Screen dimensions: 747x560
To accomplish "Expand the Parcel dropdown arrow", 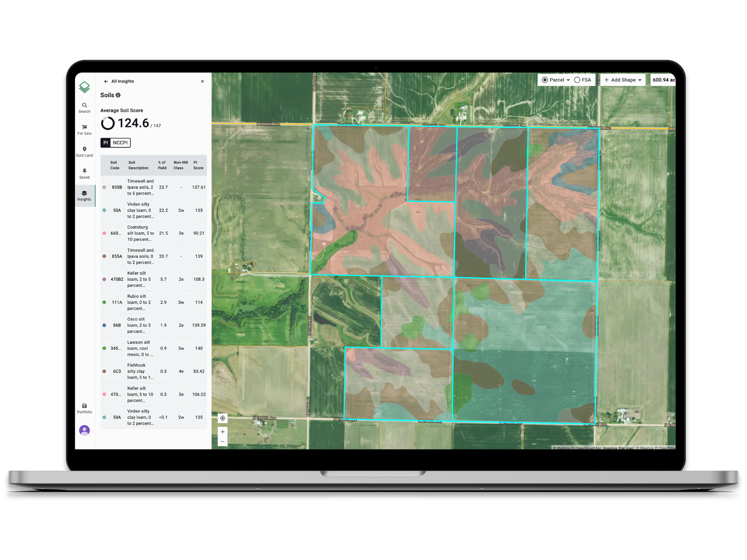I will point(568,80).
